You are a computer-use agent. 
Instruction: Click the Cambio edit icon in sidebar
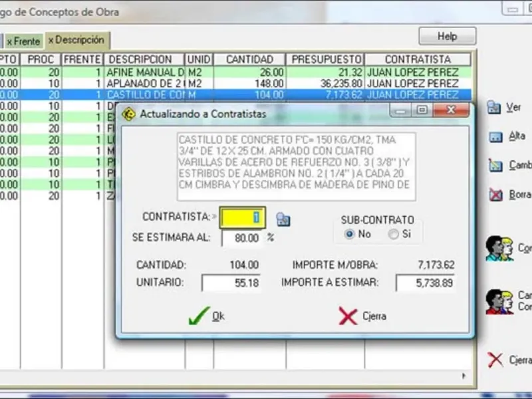495,166
